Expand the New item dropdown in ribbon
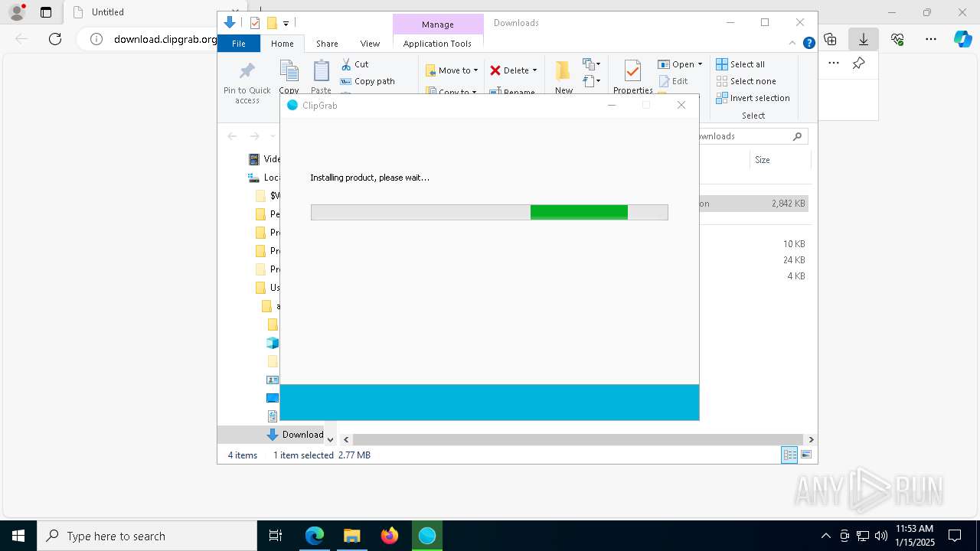 [x=591, y=64]
